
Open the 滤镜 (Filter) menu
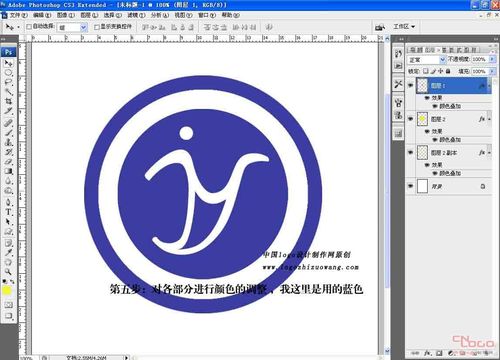click(136, 15)
